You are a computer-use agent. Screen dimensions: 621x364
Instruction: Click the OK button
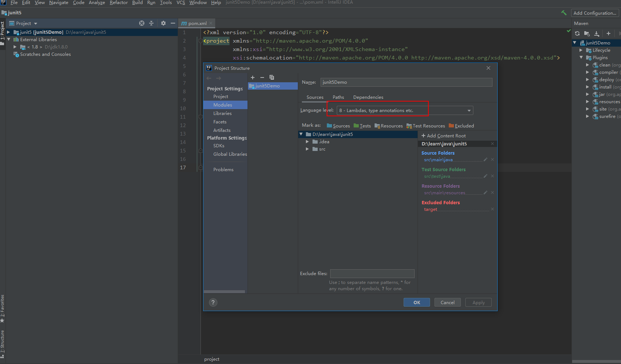[417, 302]
